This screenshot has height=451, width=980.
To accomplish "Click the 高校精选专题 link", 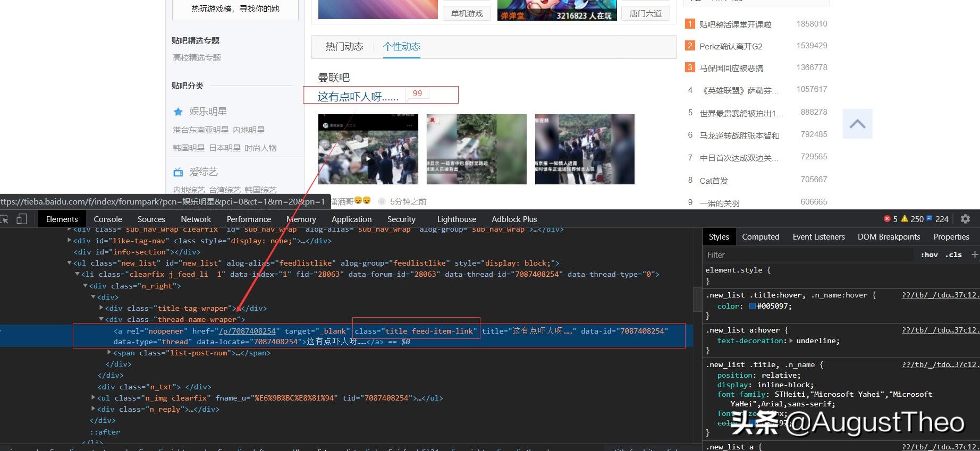I will click(197, 57).
